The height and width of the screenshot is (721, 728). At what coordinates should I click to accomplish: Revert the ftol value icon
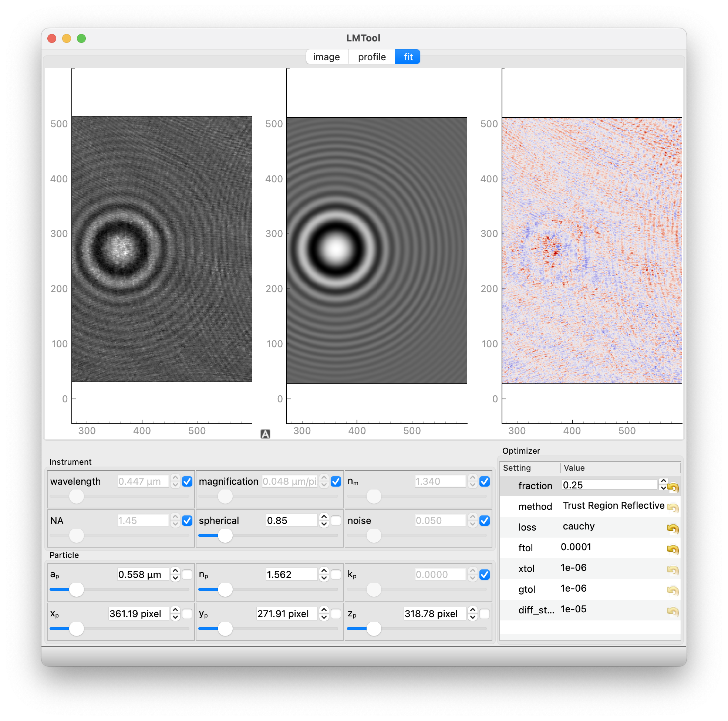click(x=673, y=549)
